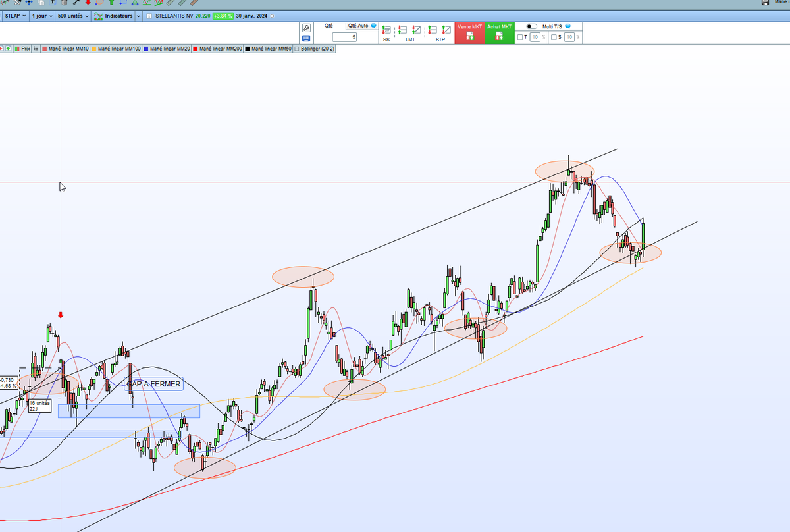
Task: Click the info icon beside STELLANTIS NV
Action: 149,16
